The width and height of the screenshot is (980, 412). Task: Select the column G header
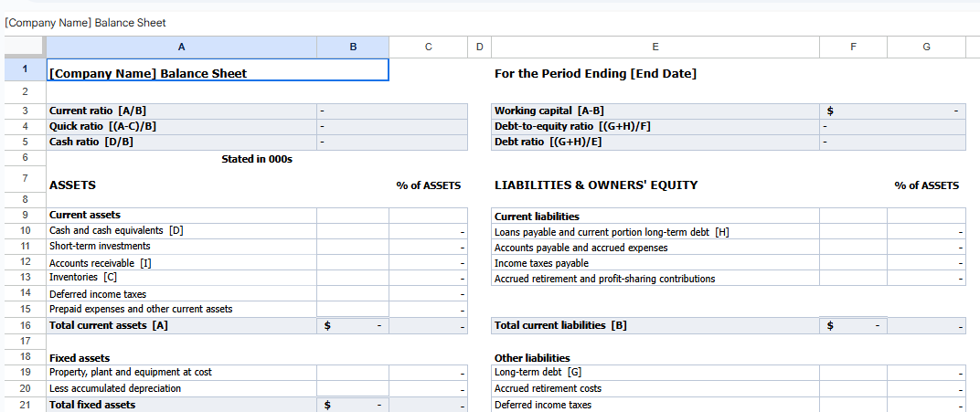[x=926, y=47]
